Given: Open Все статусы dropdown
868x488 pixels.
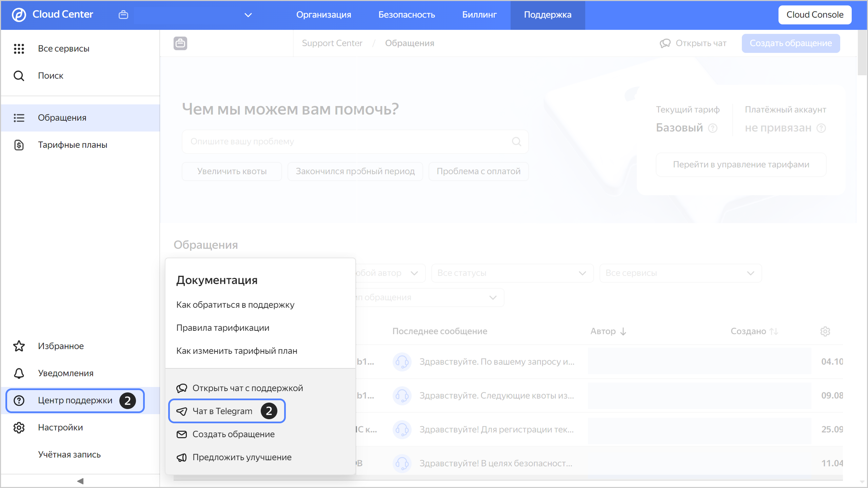Looking at the screenshot, I should pyautogui.click(x=512, y=273).
